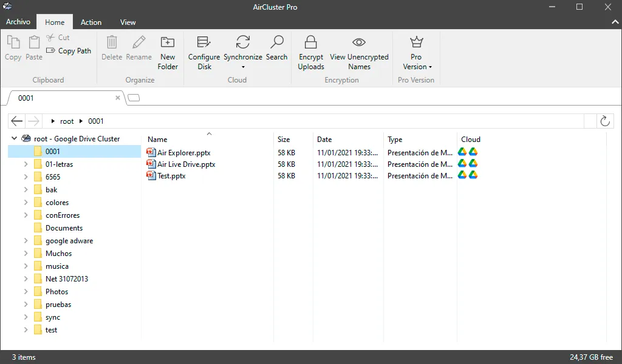Open the Synchronize dropdown arrow

pos(243,67)
